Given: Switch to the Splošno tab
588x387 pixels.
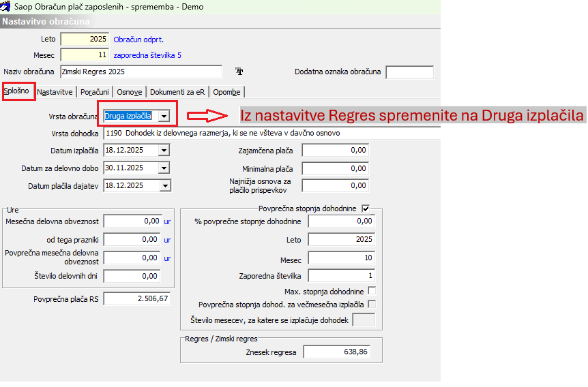Looking at the screenshot, I should tap(16, 91).
